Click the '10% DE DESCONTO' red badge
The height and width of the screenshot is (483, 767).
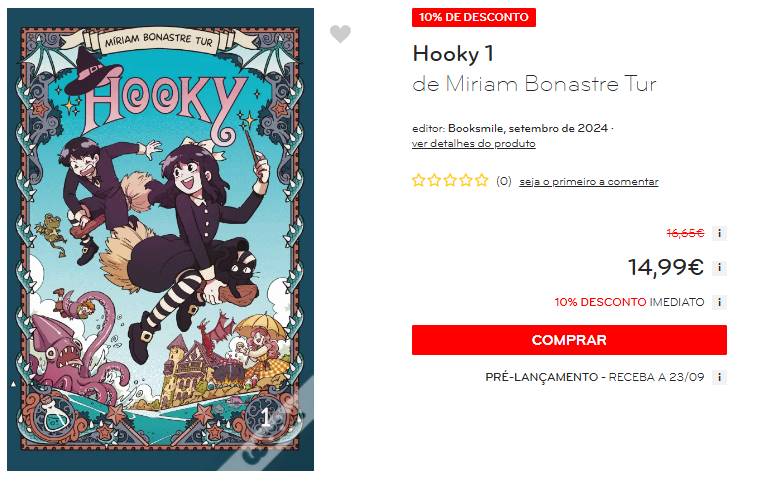pos(474,17)
